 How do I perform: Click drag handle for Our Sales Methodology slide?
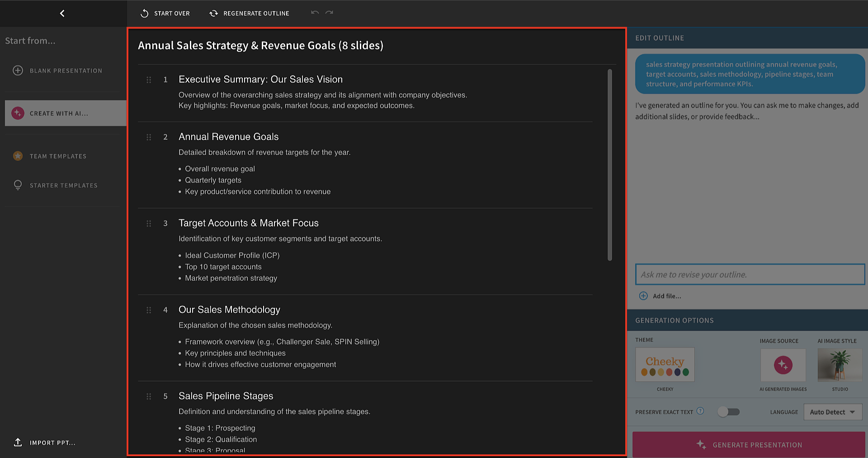(149, 310)
